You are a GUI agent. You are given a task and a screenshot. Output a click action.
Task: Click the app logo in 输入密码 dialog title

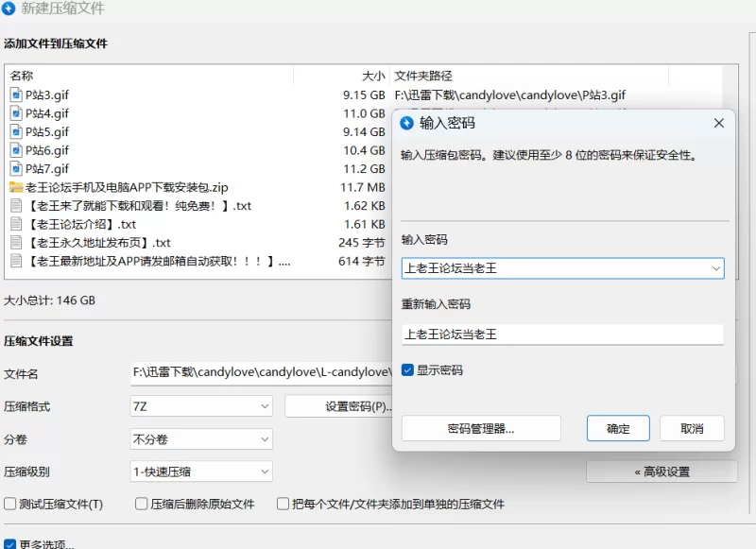pos(407,124)
